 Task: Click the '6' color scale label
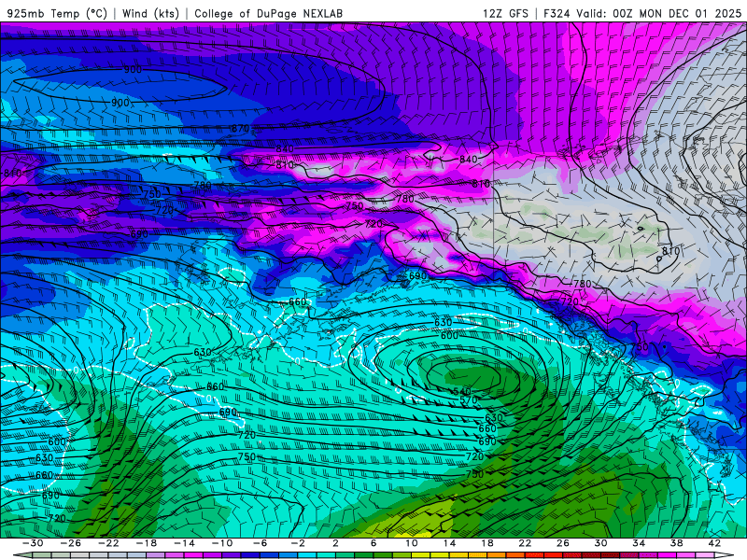(373, 543)
